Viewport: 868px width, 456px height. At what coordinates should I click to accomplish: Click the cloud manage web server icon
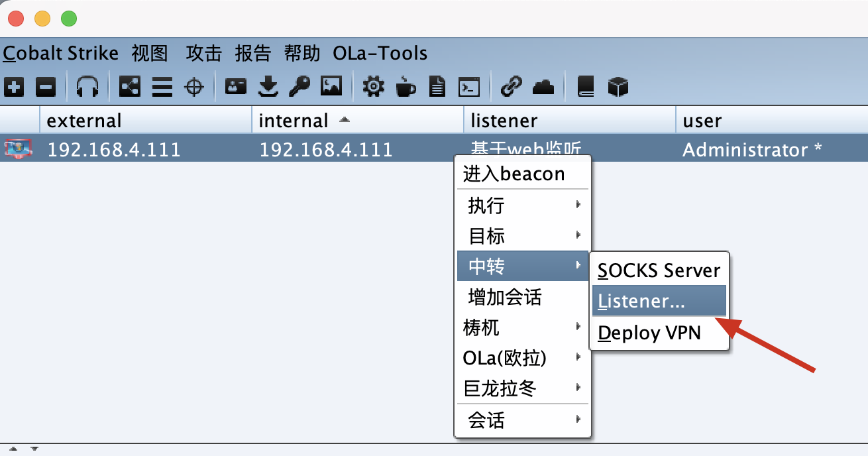[543, 86]
